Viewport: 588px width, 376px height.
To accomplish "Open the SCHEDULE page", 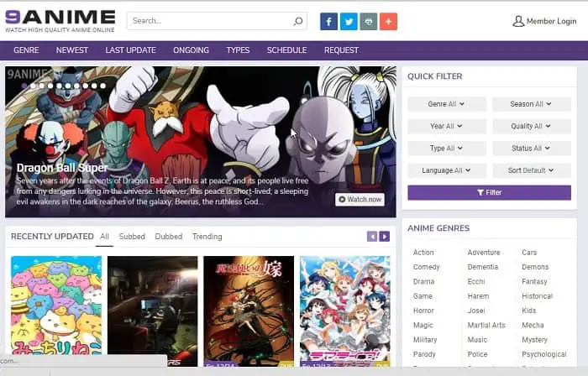I will [287, 50].
